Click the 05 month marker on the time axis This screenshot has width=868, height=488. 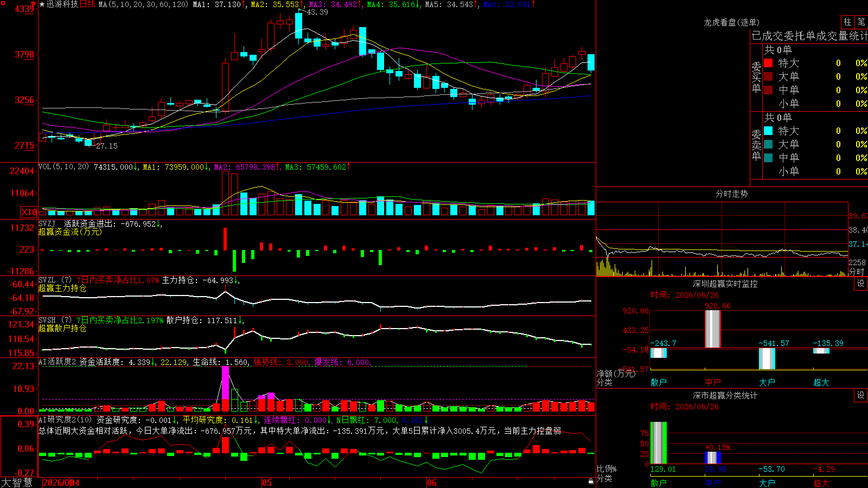(266, 483)
